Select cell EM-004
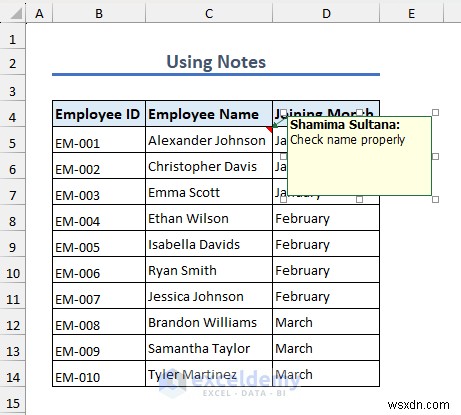The height and width of the screenshot is (415, 461). coord(99,218)
